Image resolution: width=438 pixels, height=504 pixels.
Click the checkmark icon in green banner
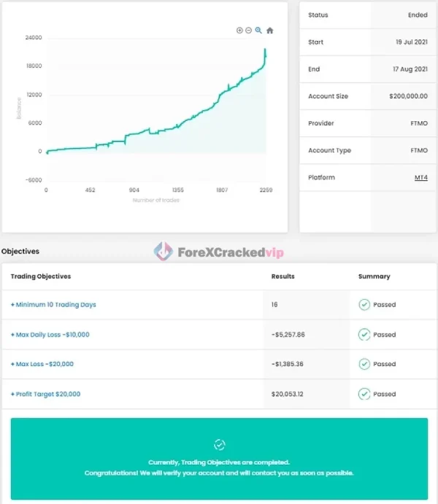tap(219, 445)
